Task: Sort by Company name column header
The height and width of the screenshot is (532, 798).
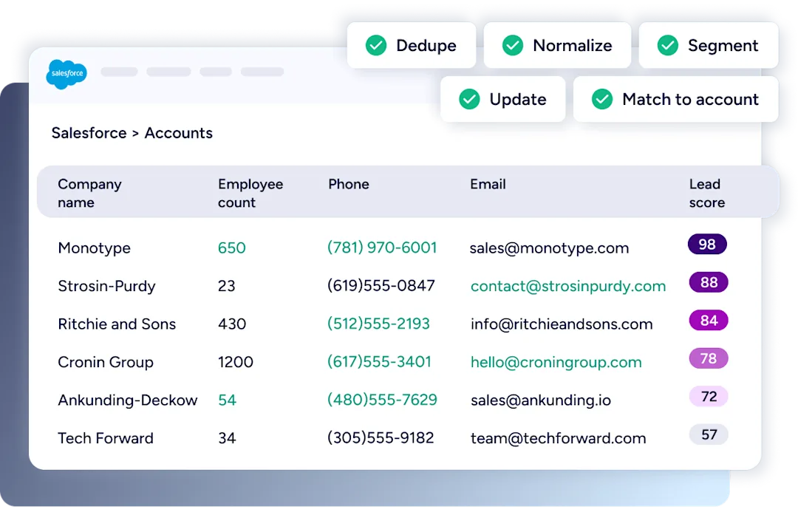Action: [x=89, y=193]
